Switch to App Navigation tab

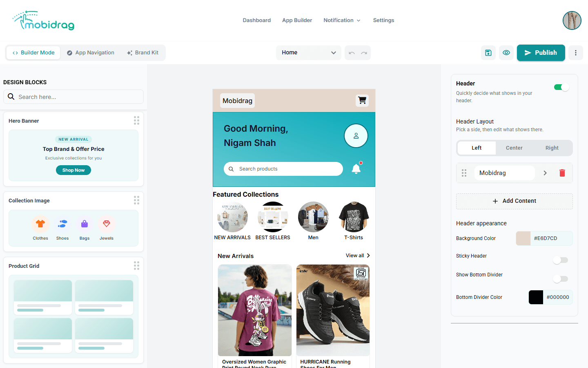click(91, 53)
